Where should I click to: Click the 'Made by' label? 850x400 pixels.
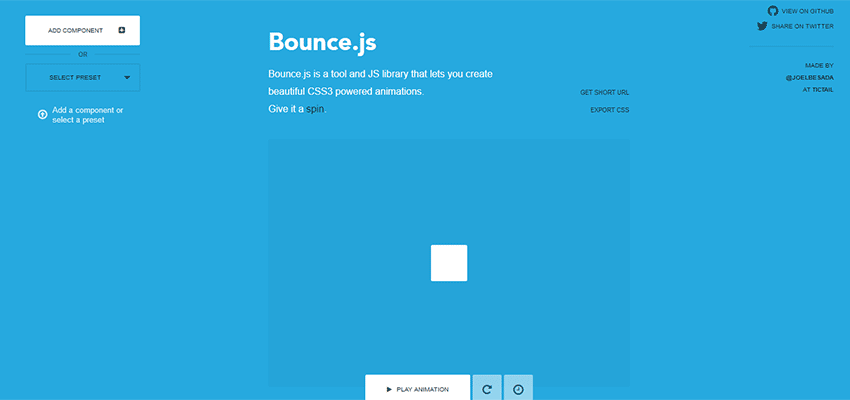tap(819, 66)
